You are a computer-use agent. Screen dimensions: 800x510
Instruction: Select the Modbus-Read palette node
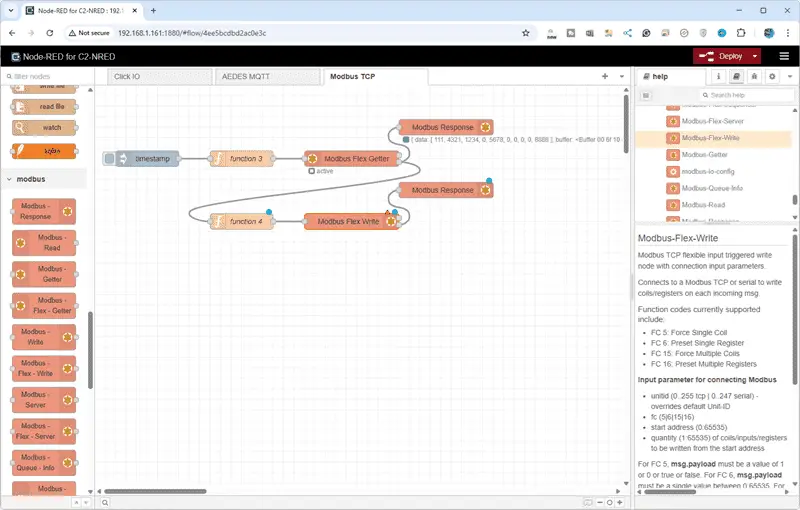(x=44, y=243)
